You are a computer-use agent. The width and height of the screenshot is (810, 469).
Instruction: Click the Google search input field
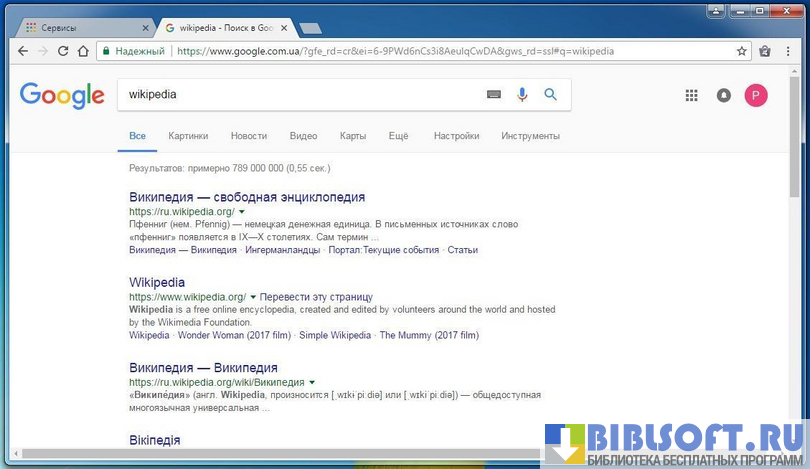pyautogui.click(x=300, y=95)
